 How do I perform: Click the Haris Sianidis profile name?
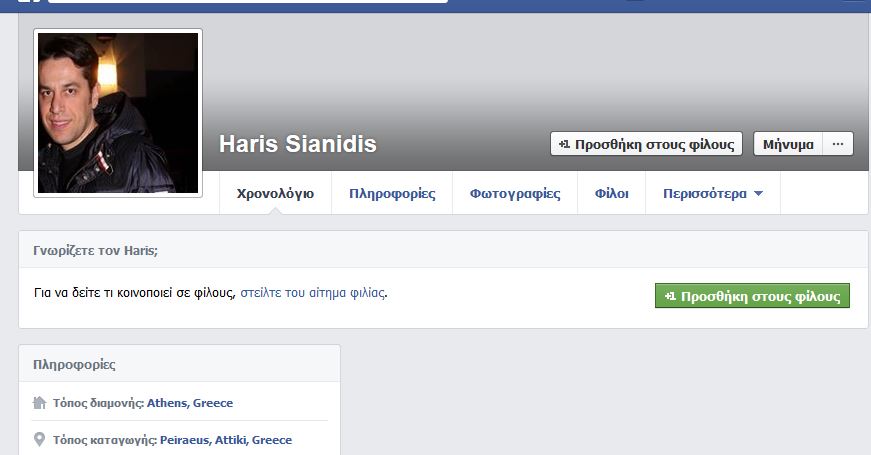298,144
